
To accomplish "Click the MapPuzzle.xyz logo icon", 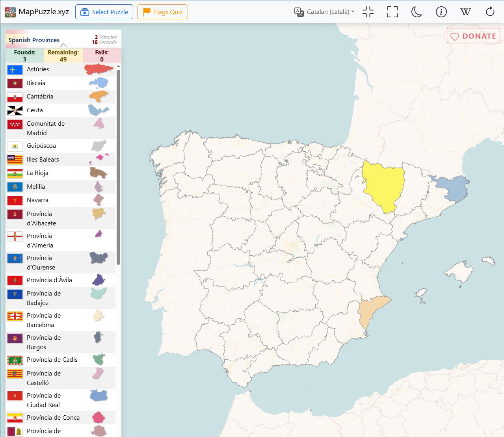I will coord(10,12).
